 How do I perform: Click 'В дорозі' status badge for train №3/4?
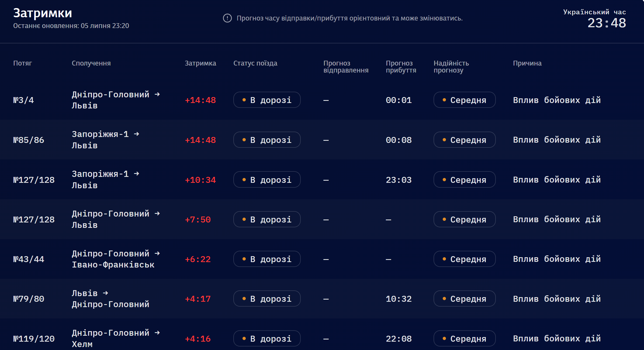point(267,100)
